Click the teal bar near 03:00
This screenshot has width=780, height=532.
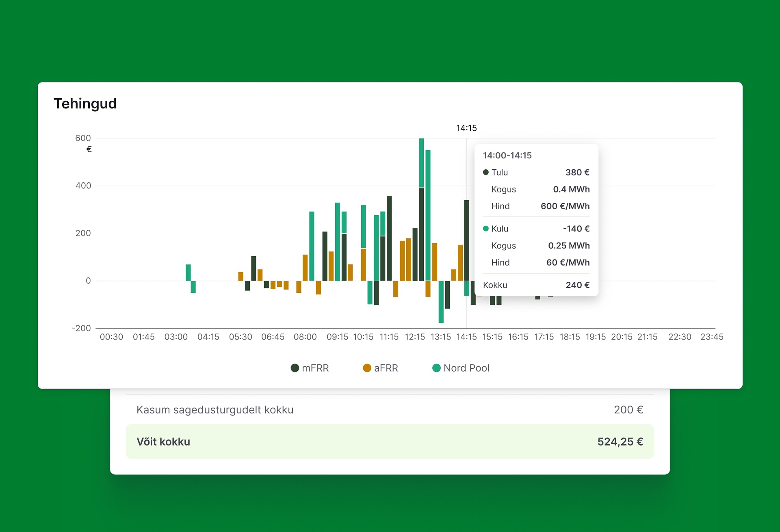[188, 272]
